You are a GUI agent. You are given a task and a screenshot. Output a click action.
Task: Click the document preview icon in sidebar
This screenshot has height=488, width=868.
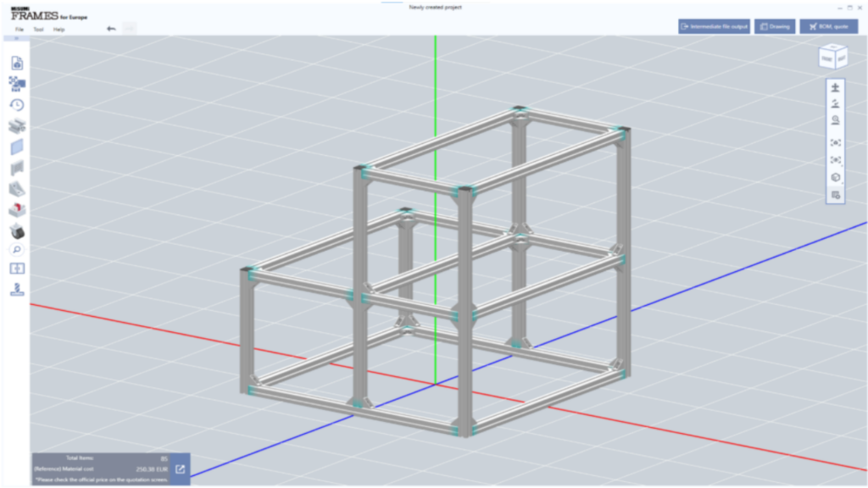[17, 63]
